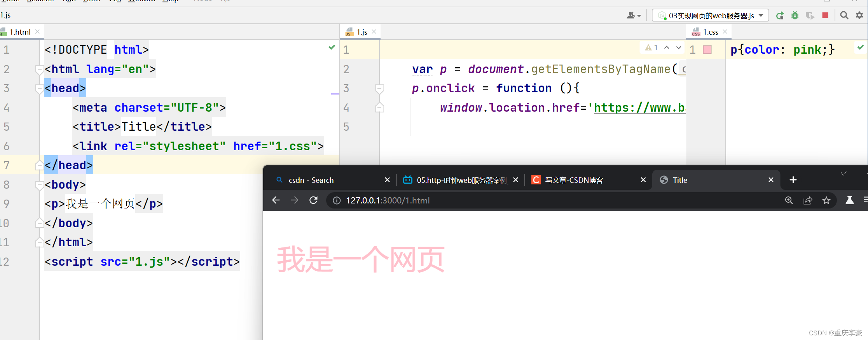Viewport: 868px width, 340px height.
Task: Go to next highlighted problem arrow
Action: (679, 47)
